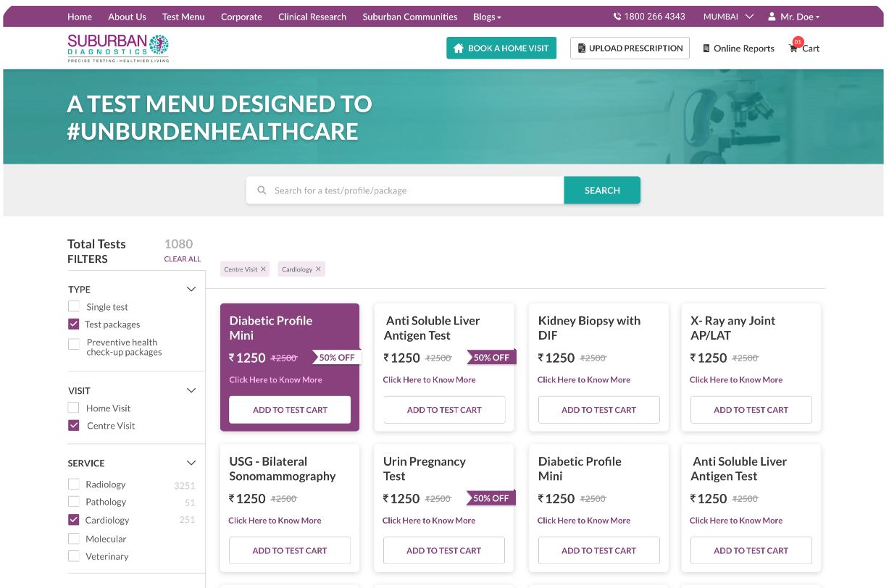Click the phone icon beside 1800 266 4343

coord(617,17)
